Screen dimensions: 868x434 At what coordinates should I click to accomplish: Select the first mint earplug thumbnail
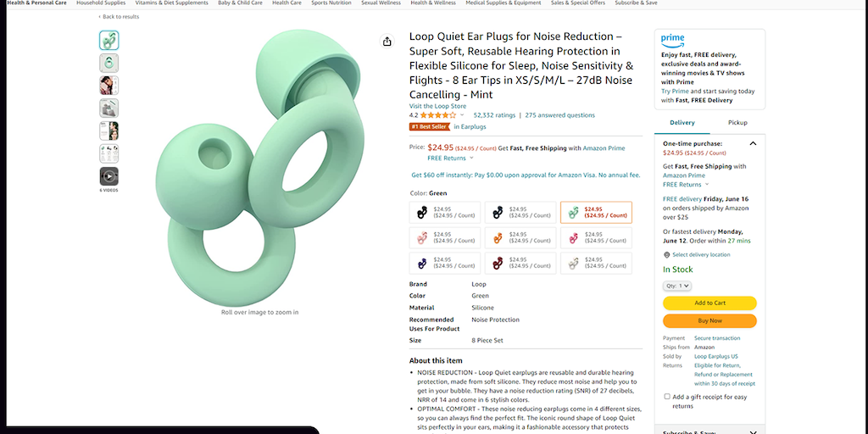pos(109,41)
